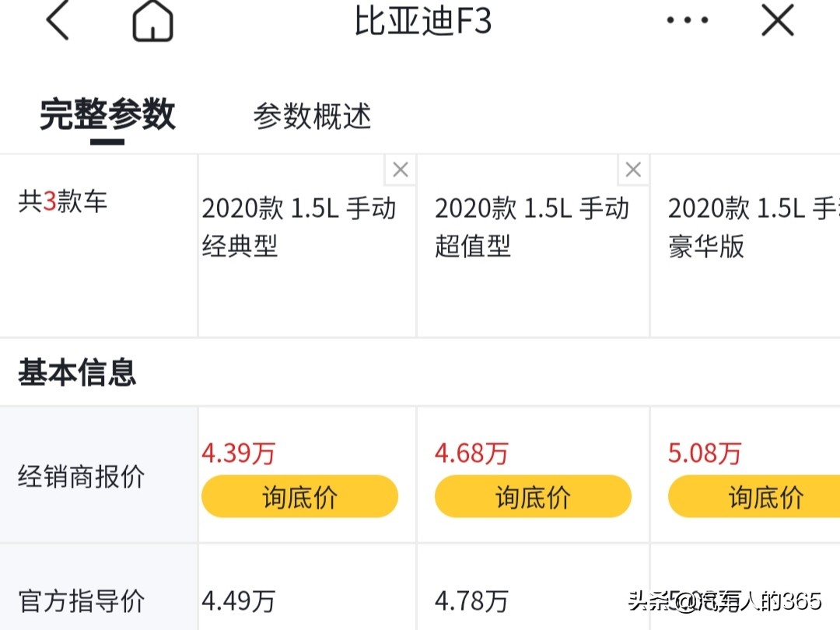Select the 2020款 1.5L 手动 超值型 header
The image size is (840, 630).
coord(531,227)
